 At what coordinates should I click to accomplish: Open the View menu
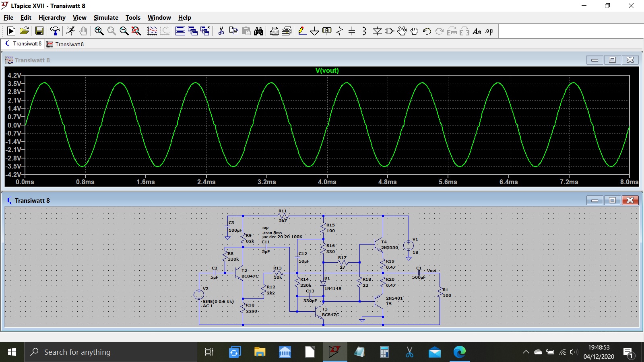[79, 18]
